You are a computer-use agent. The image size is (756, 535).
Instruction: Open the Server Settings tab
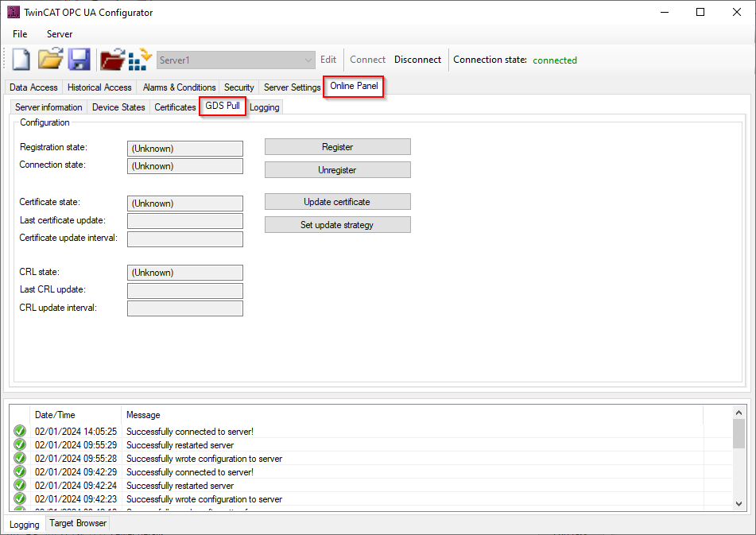tap(292, 87)
